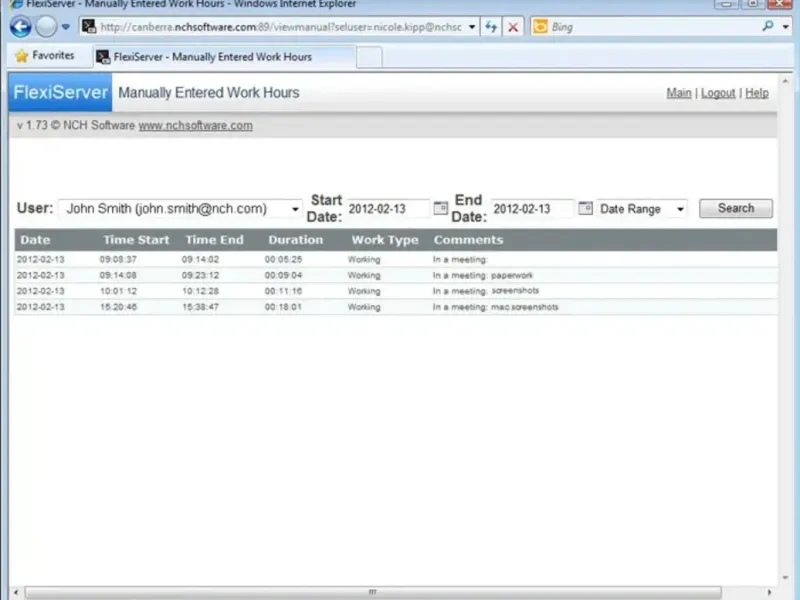Select the time end 09:23:12 cell

pos(200,275)
